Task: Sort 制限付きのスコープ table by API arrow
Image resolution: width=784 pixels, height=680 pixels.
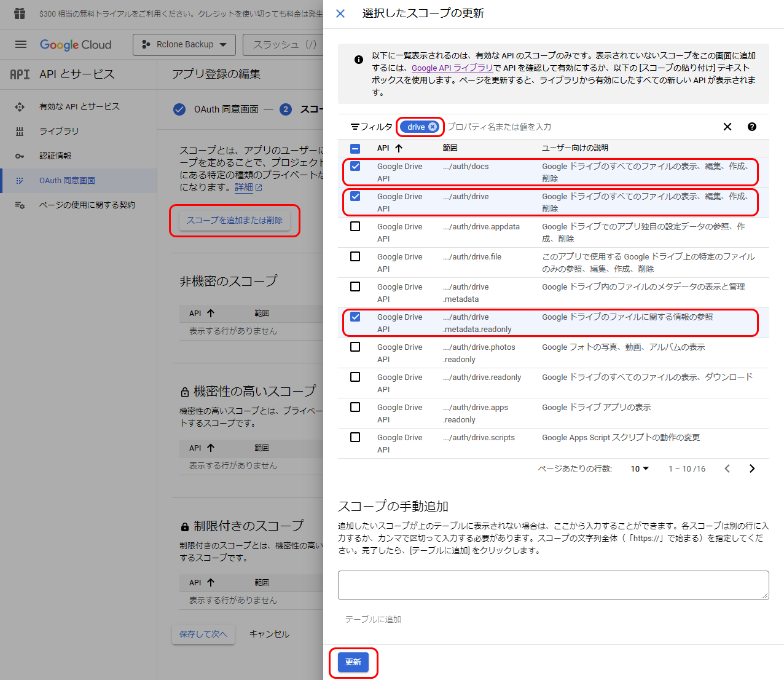Action: coord(211,582)
